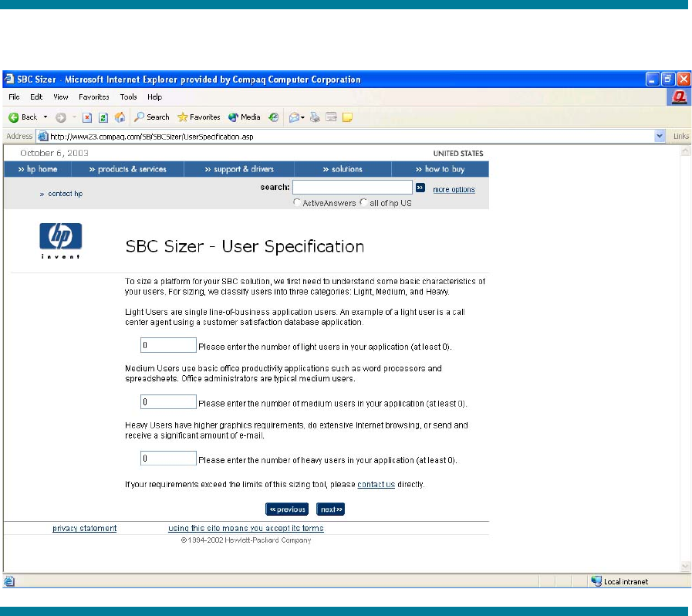Viewport: 692px width, 616px height.
Task: Focus the hp search text field
Action: pyautogui.click(x=353, y=188)
